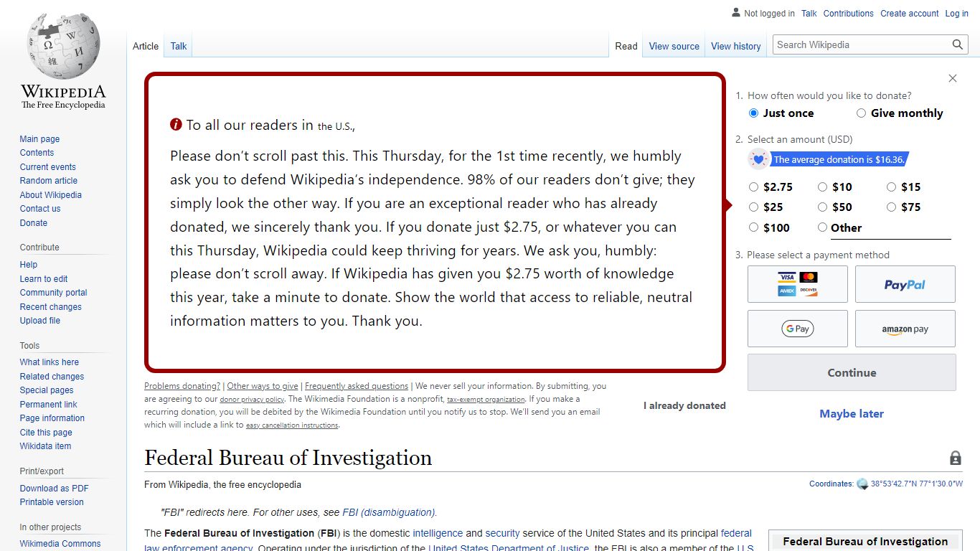Open Wikidata item link
980x551 pixels.
click(45, 446)
